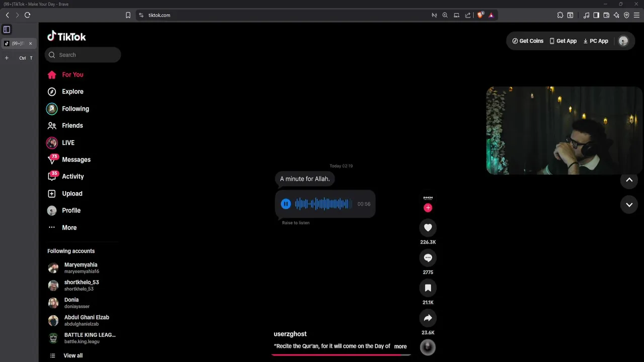Open site settings icon in address bar
644x362 pixels.
point(141,15)
